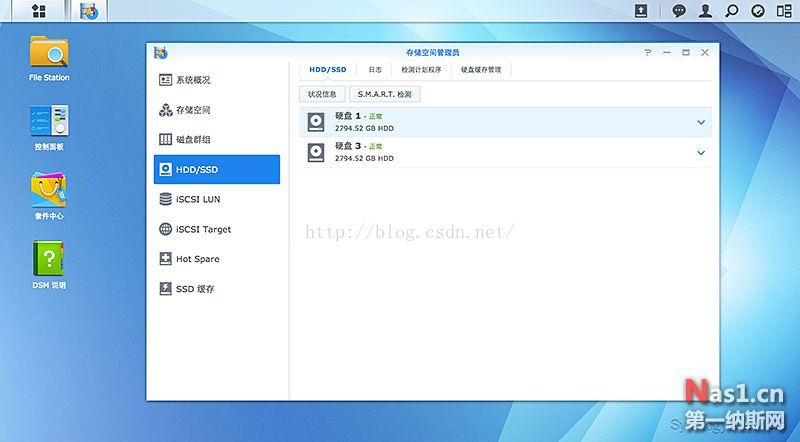Image resolution: width=800 pixels, height=442 pixels.
Task: Select 存储空间 in the sidebar
Action: (193, 110)
